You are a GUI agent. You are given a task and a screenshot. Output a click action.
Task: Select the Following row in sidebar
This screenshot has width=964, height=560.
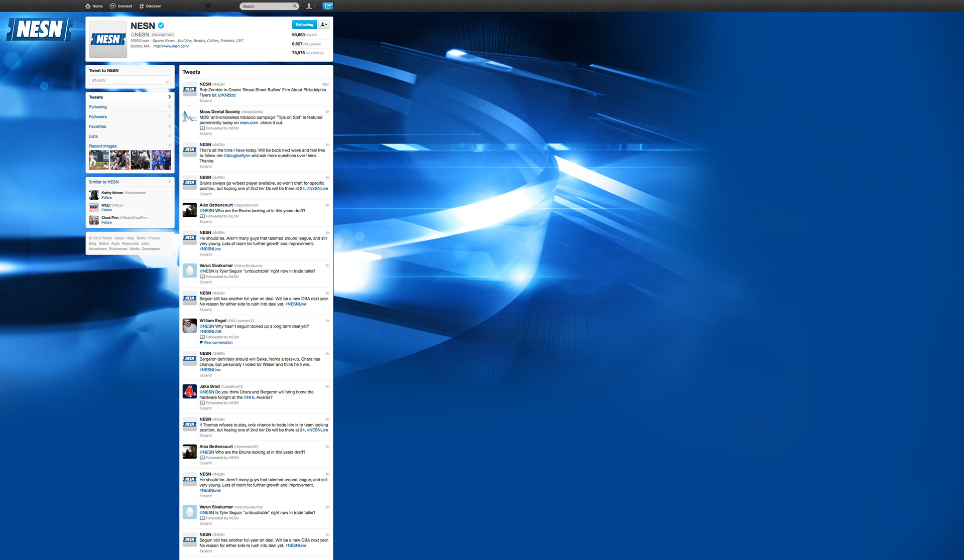click(130, 107)
